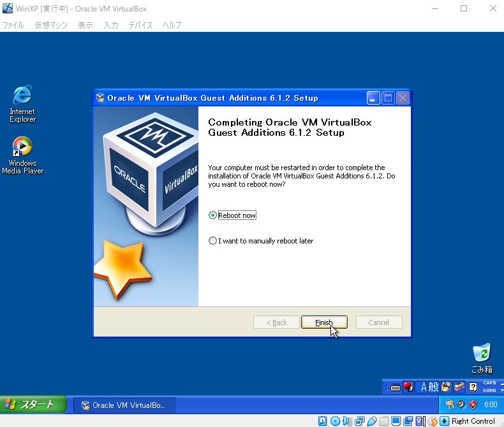504x427 pixels.
Task: Click the スタート button
Action: (33, 405)
